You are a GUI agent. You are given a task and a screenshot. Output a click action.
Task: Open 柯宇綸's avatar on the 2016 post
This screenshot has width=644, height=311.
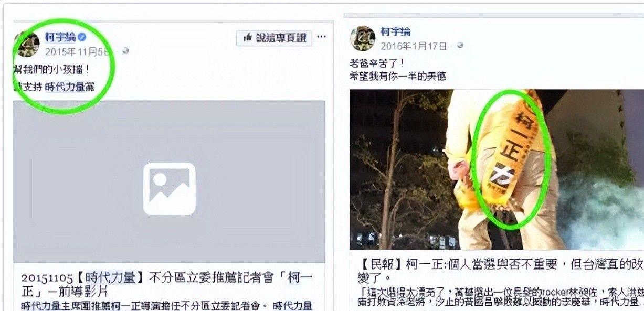pos(362,38)
